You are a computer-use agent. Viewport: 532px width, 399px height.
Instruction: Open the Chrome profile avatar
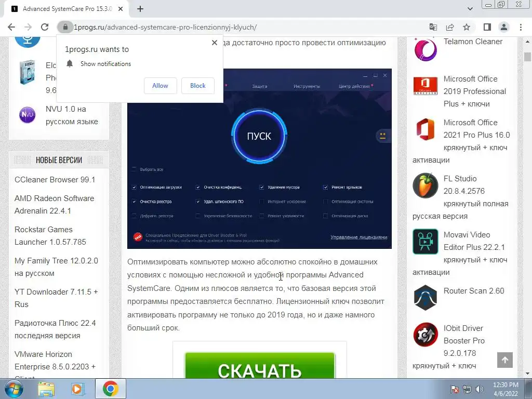504,27
